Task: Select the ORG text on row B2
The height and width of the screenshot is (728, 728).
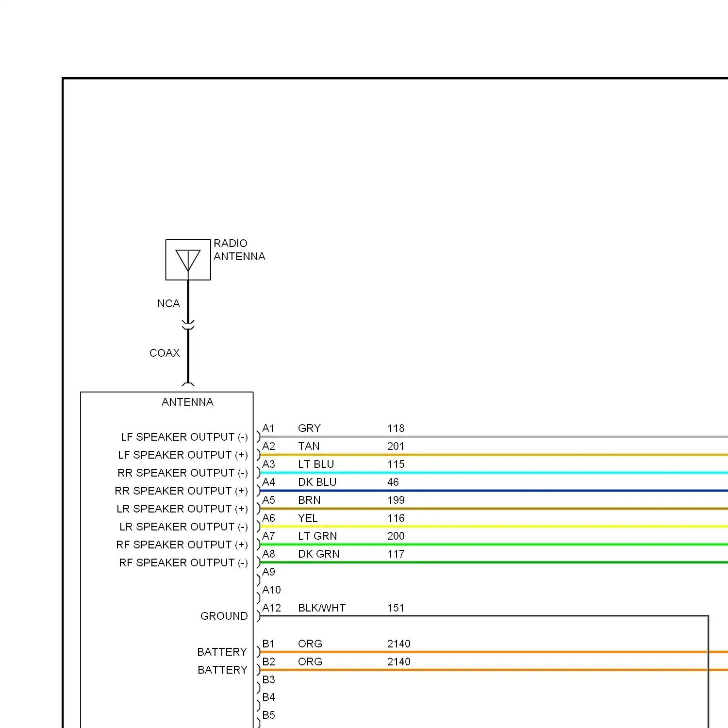Action: (x=310, y=662)
